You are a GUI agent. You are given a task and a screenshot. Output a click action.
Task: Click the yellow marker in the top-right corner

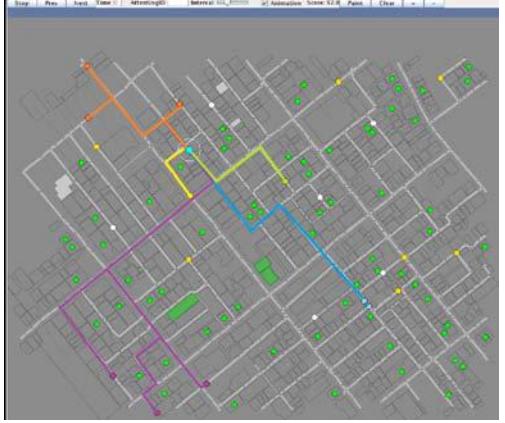coord(441,78)
